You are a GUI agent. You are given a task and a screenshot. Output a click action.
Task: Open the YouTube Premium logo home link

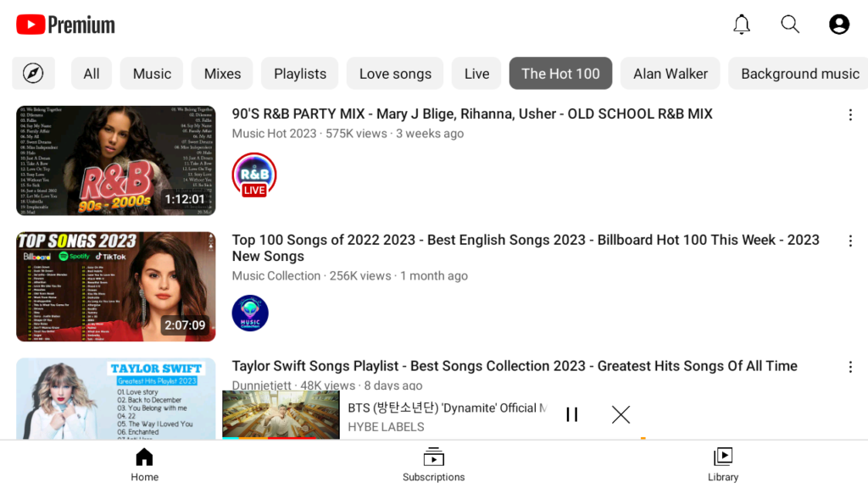pyautogui.click(x=65, y=25)
